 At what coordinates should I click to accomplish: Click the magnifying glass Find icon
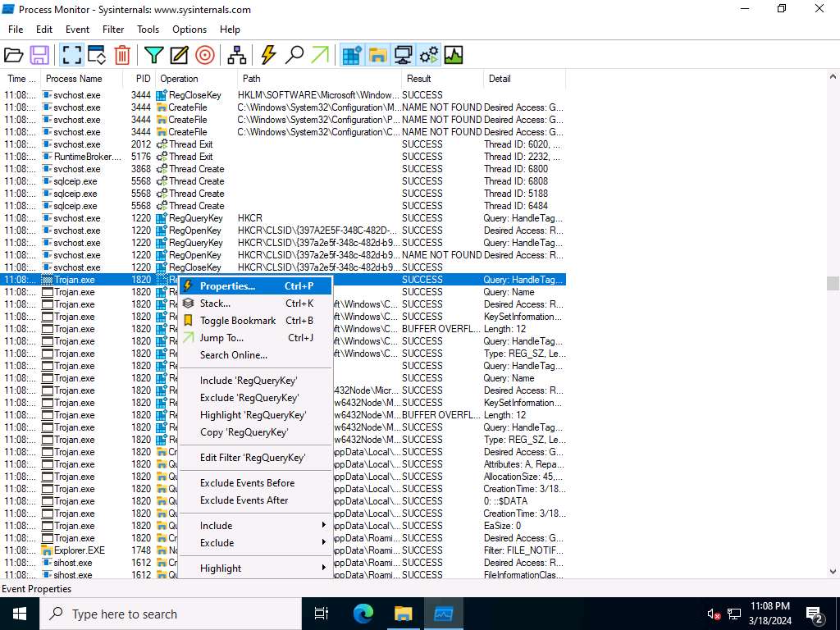[294, 55]
